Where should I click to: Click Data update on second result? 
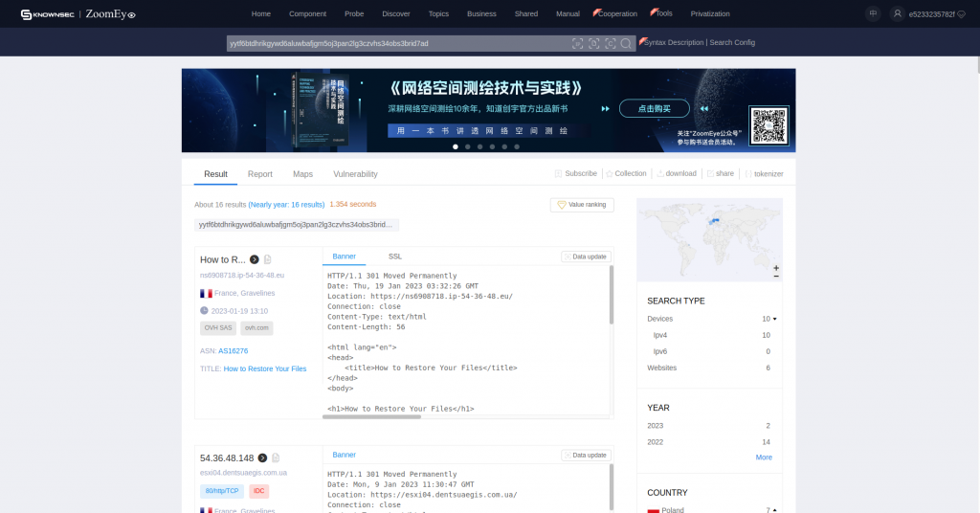click(x=586, y=456)
